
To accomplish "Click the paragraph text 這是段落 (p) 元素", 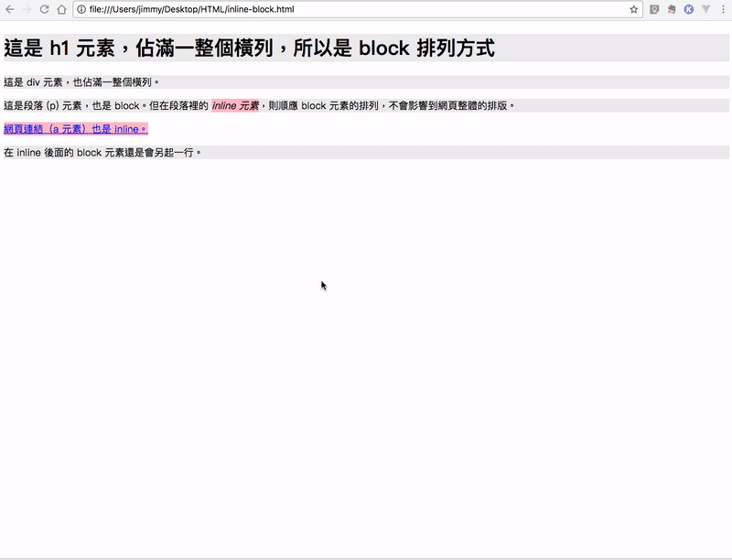I will pyautogui.click(x=43, y=105).
